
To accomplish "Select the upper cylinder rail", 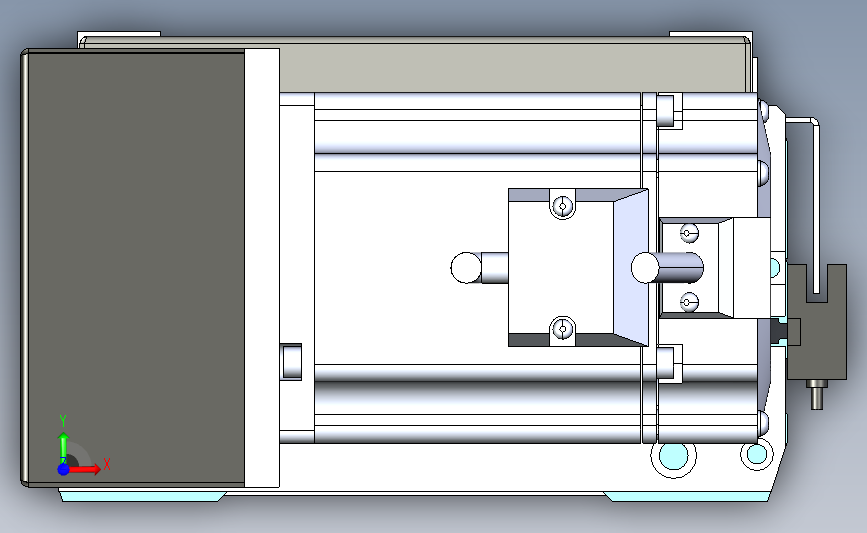I will (478, 136).
